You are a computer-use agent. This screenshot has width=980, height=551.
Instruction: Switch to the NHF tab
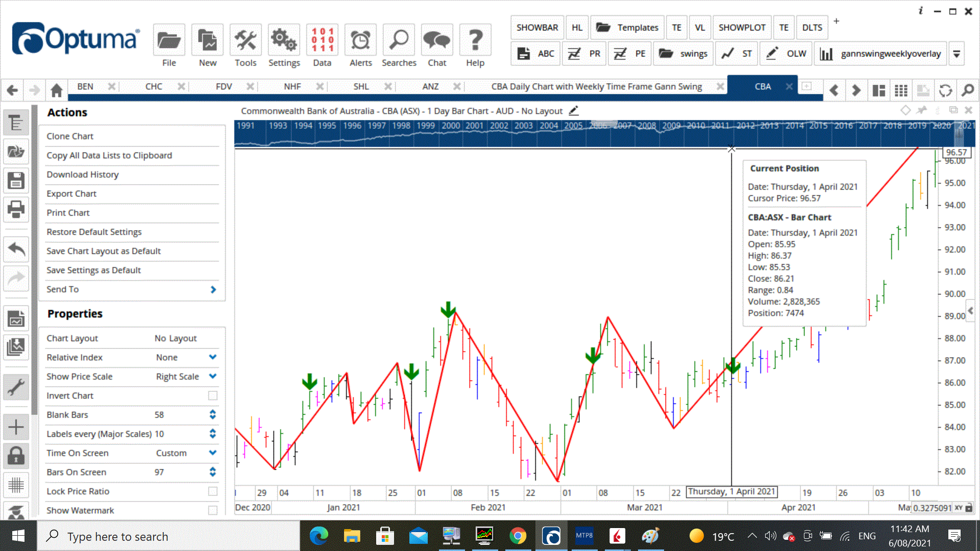click(x=292, y=87)
